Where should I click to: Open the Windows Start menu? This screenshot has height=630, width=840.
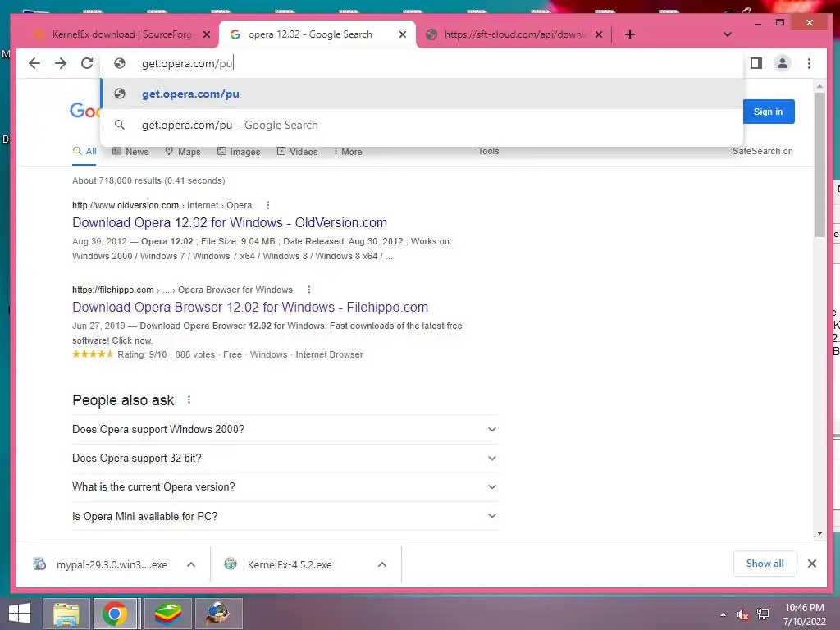(20, 614)
